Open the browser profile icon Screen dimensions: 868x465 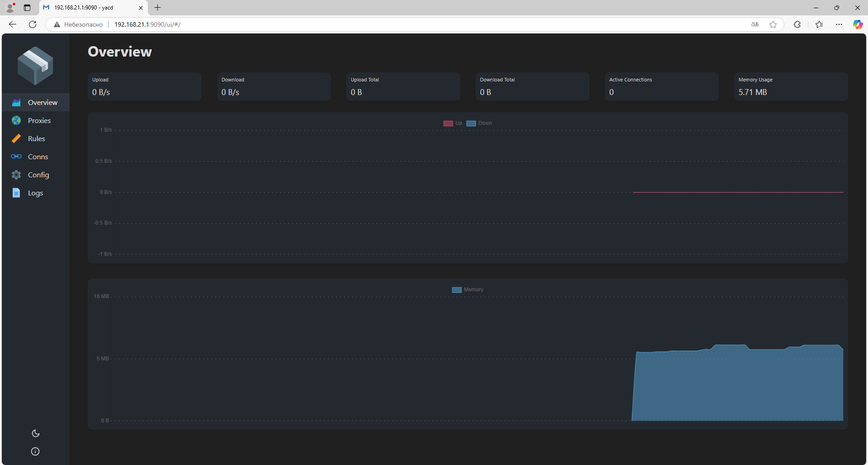[10, 8]
